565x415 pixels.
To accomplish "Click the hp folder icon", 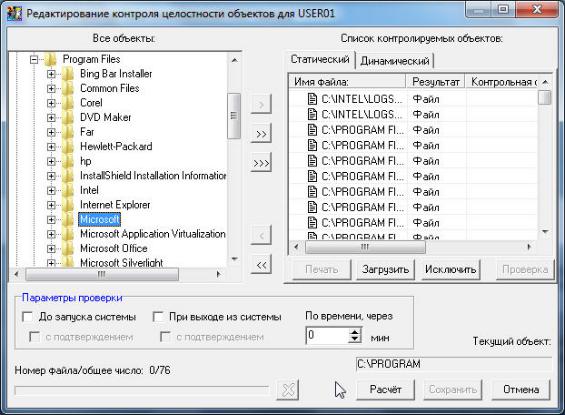I will coord(68,161).
